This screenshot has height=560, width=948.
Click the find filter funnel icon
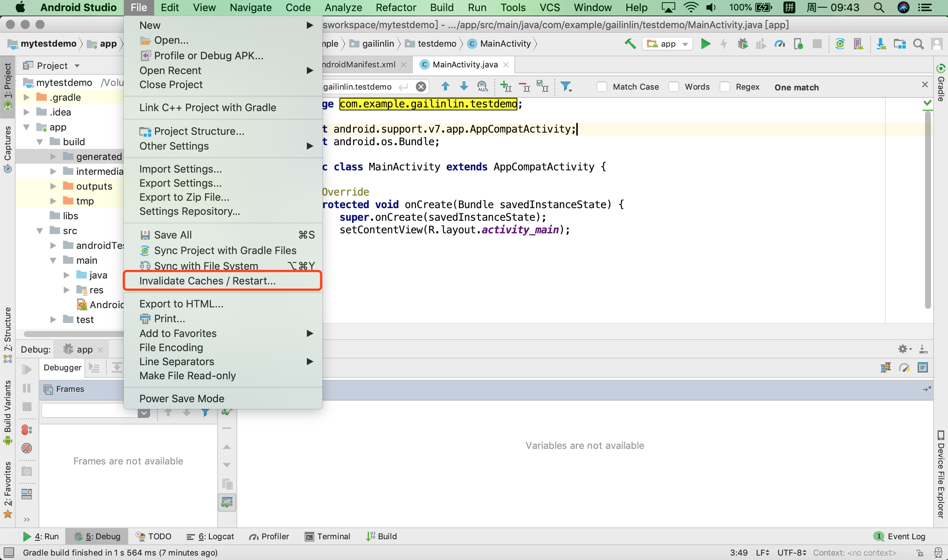(566, 86)
